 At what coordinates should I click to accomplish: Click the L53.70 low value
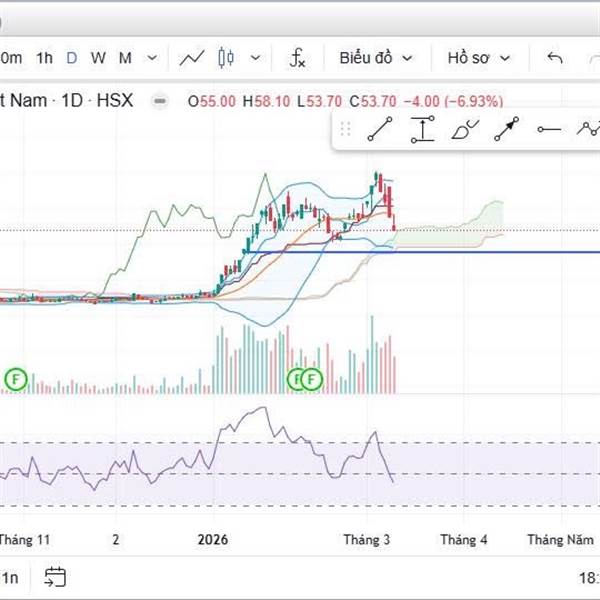pyautogui.click(x=320, y=101)
